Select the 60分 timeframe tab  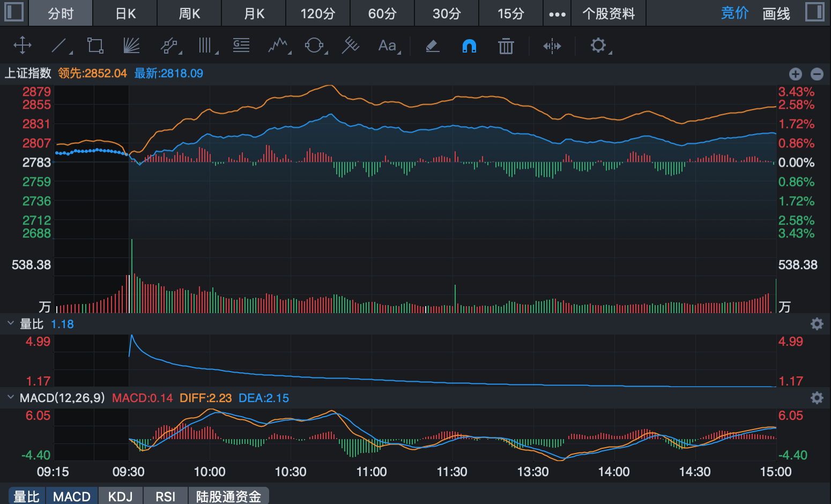[x=382, y=13]
